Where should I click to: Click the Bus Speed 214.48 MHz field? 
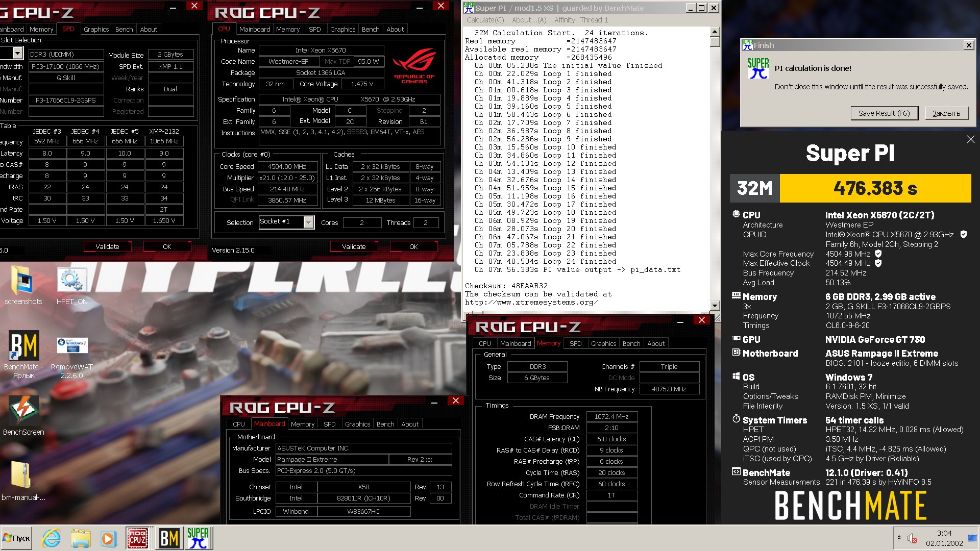point(287,189)
